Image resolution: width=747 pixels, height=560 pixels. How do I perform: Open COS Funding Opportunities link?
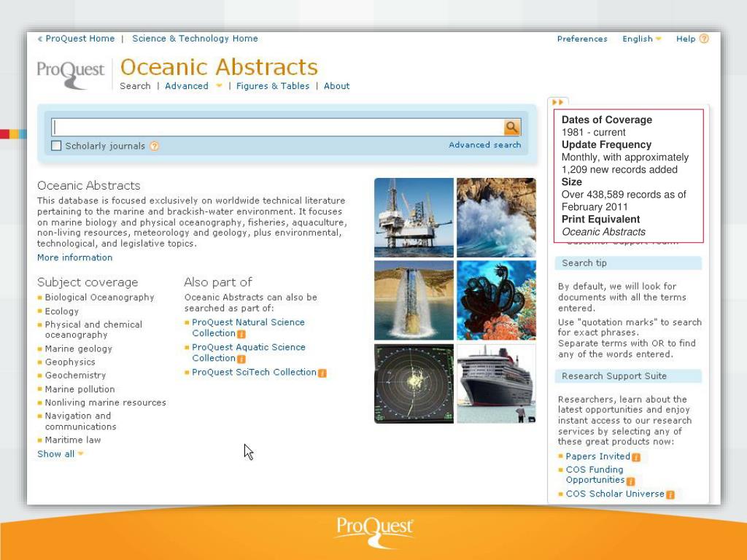click(595, 475)
